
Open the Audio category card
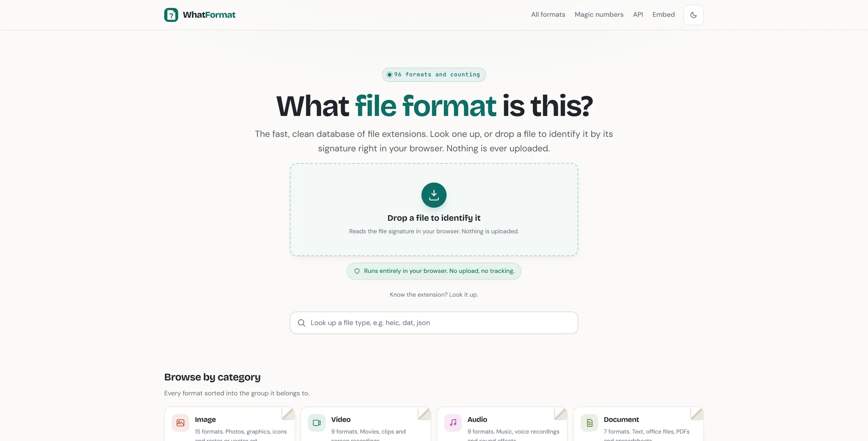(502, 424)
